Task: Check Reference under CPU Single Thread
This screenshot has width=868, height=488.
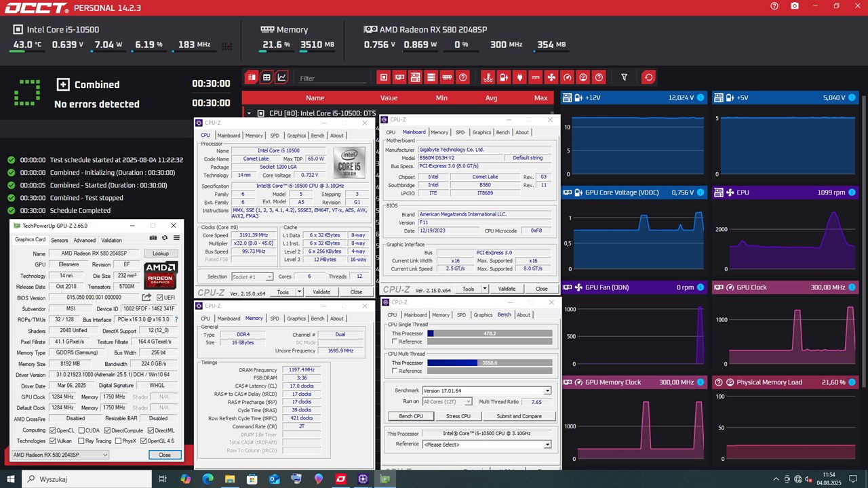Action: click(x=395, y=342)
